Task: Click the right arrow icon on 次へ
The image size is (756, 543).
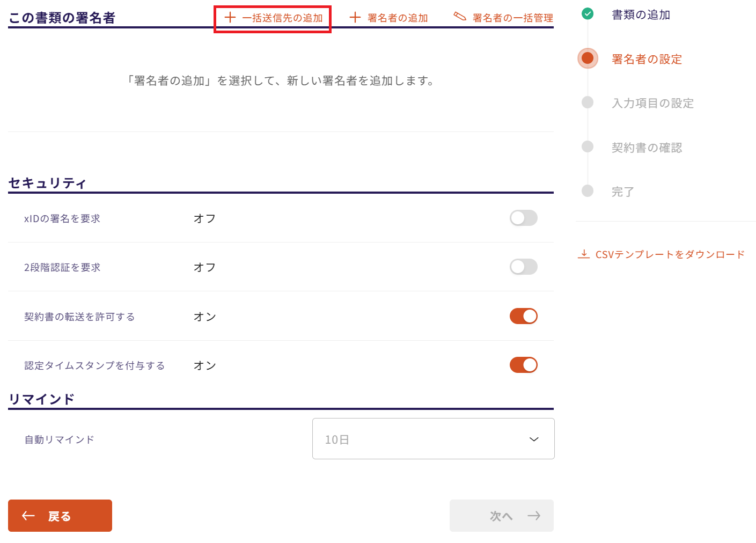Action: pos(533,516)
